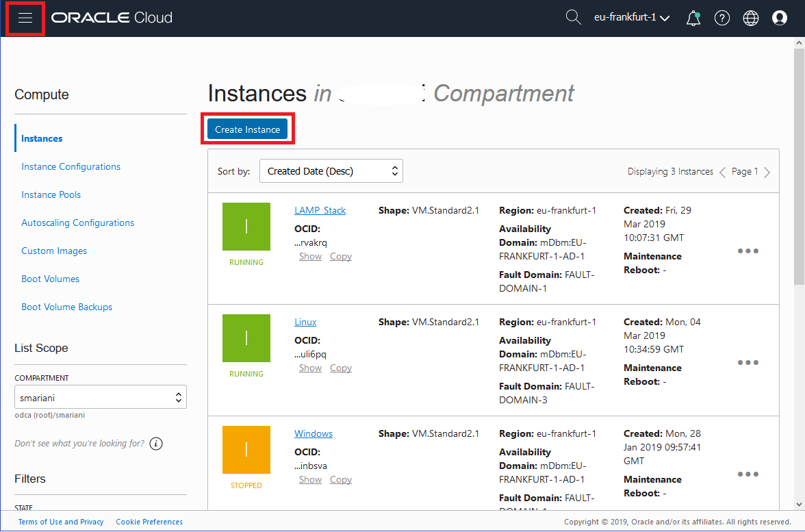This screenshot has width=805, height=532.
Task: Click the scrollbar down arrow
Action: click(x=799, y=504)
